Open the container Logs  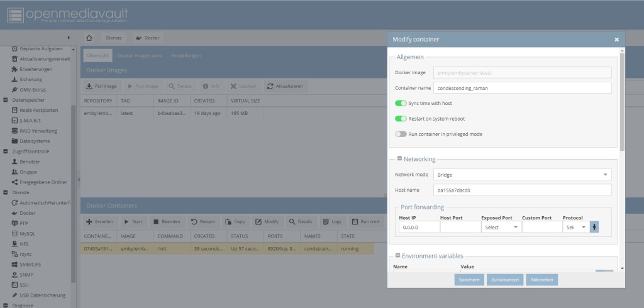pyautogui.click(x=333, y=221)
